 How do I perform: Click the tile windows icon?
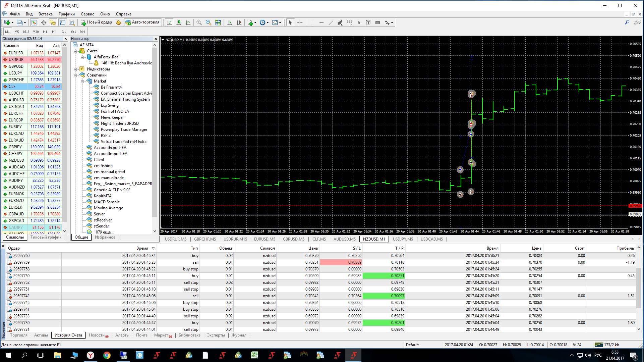tap(218, 22)
